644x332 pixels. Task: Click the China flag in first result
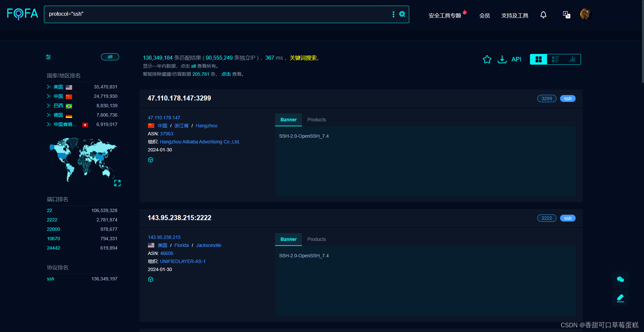151,126
